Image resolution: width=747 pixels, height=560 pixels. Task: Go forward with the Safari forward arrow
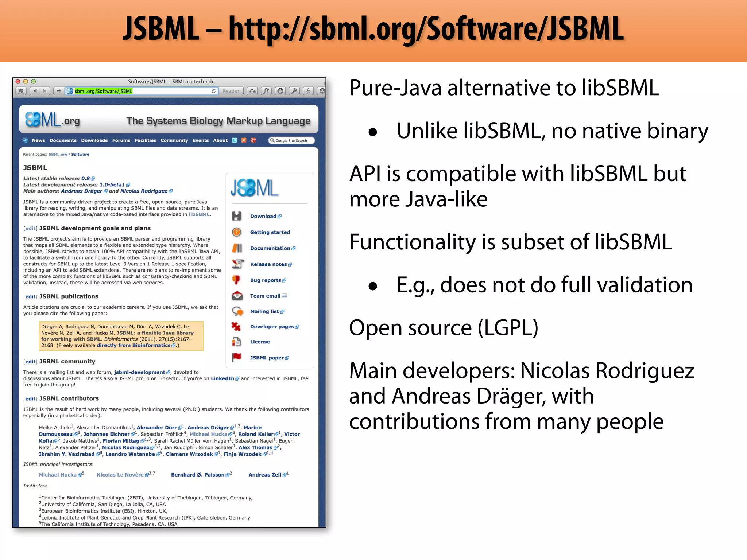coord(45,91)
